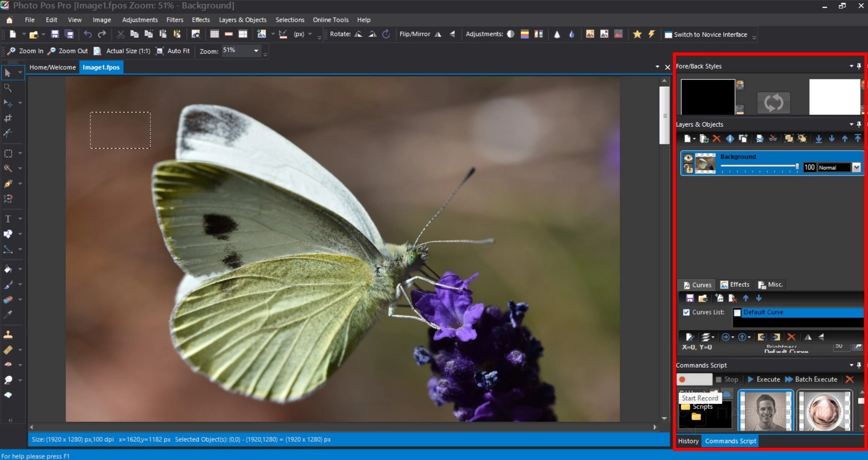Select the Text tool in the left toolbar
This screenshot has height=460, width=868.
pyautogui.click(x=8, y=219)
